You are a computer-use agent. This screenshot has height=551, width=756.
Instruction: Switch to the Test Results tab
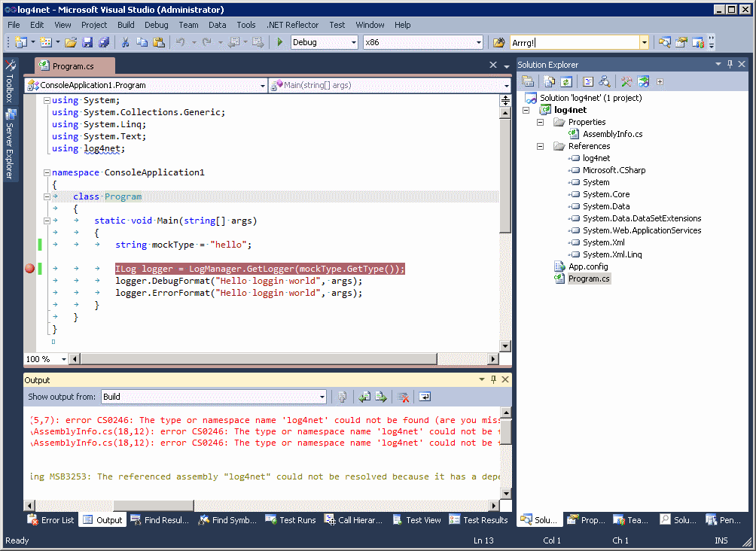pos(478,519)
